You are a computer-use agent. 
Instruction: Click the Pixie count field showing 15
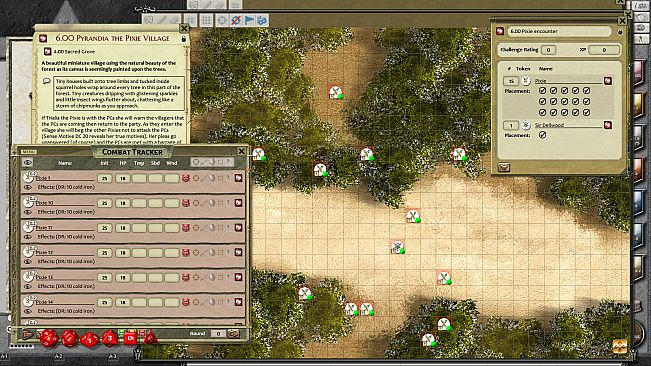[x=511, y=81]
